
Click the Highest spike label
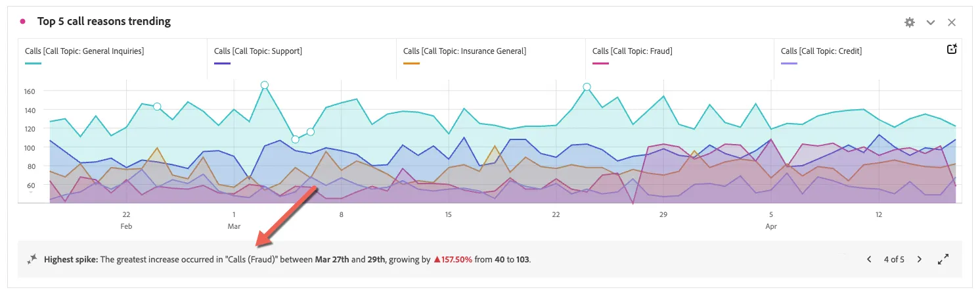pyautogui.click(x=71, y=259)
